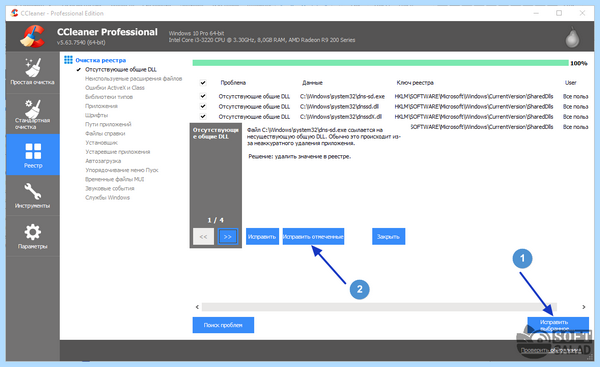Click the pear icon in header
This screenshot has width=600, height=367.
pos(572,37)
